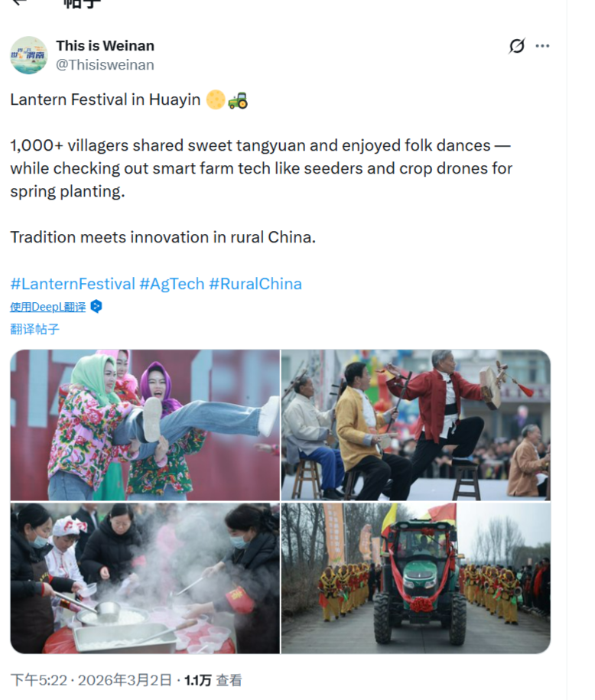Click the post timestamp 下午5:22 · 2026年3月2日
The width and height of the screenshot is (595, 700).
[x=91, y=680]
